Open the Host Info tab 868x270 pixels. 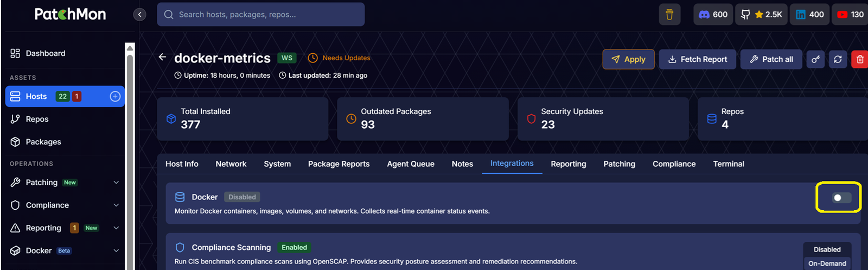(182, 164)
